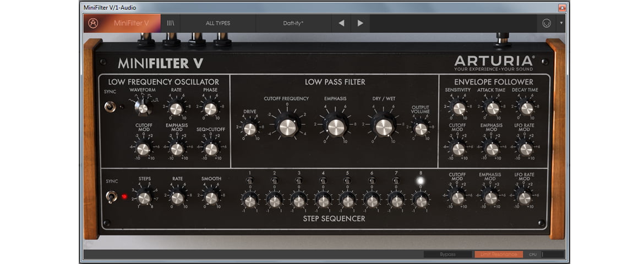Select the previous preset arrow
Image resolution: width=644 pixels, height=264 pixels.
(x=341, y=24)
